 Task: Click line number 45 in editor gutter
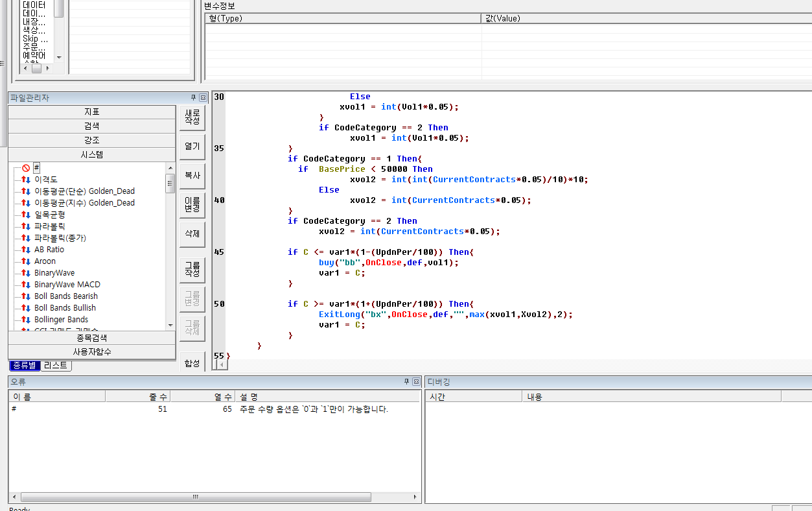point(219,252)
